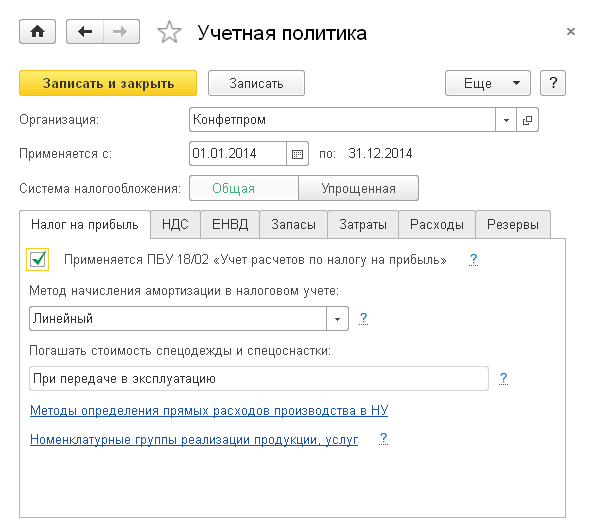593x532 pixels.
Task: Add to favorites with star icon
Action: pyautogui.click(x=169, y=32)
